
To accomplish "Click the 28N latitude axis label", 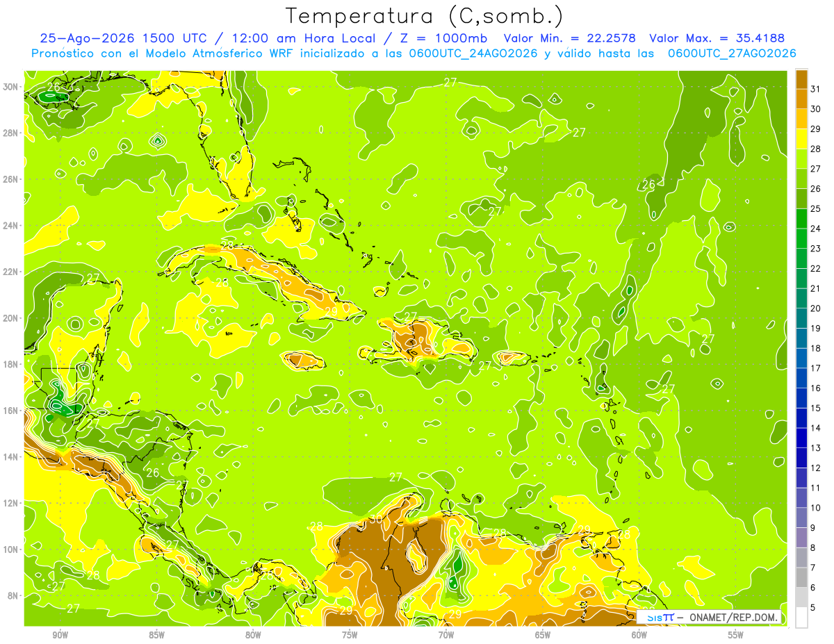I will click(x=10, y=133).
